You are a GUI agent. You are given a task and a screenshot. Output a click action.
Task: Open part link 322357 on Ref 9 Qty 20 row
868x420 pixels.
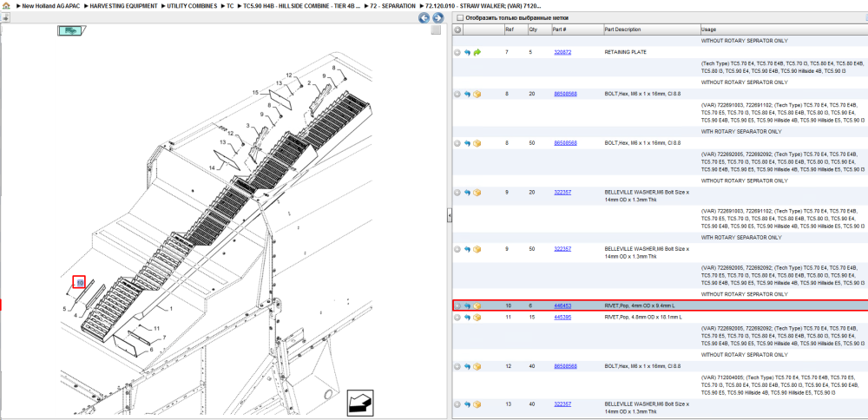click(562, 193)
